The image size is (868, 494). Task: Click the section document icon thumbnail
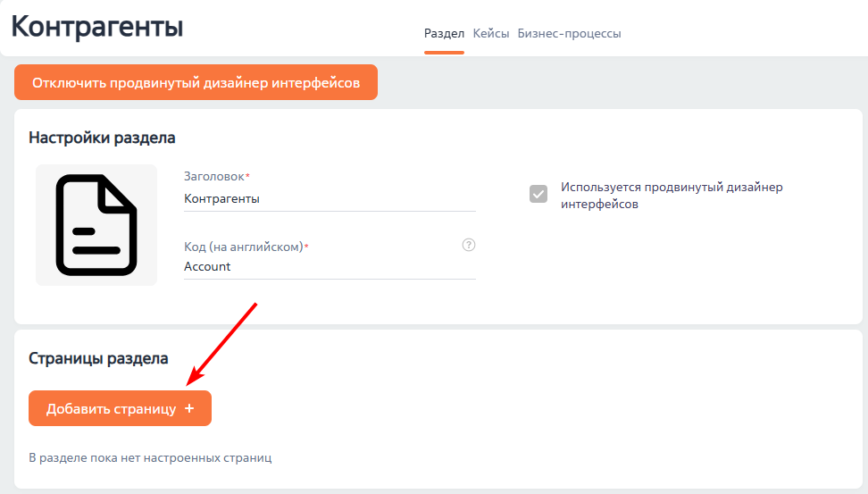click(x=96, y=225)
